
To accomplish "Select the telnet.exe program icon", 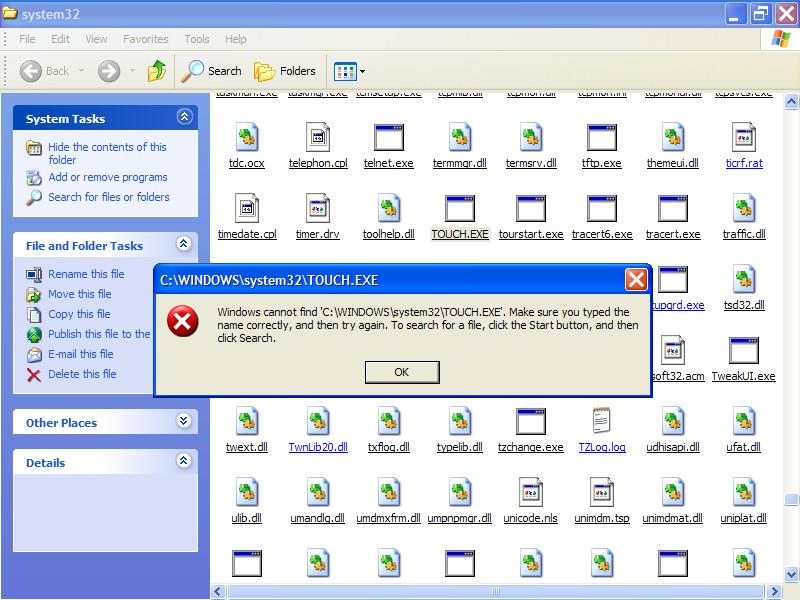I will (x=389, y=137).
